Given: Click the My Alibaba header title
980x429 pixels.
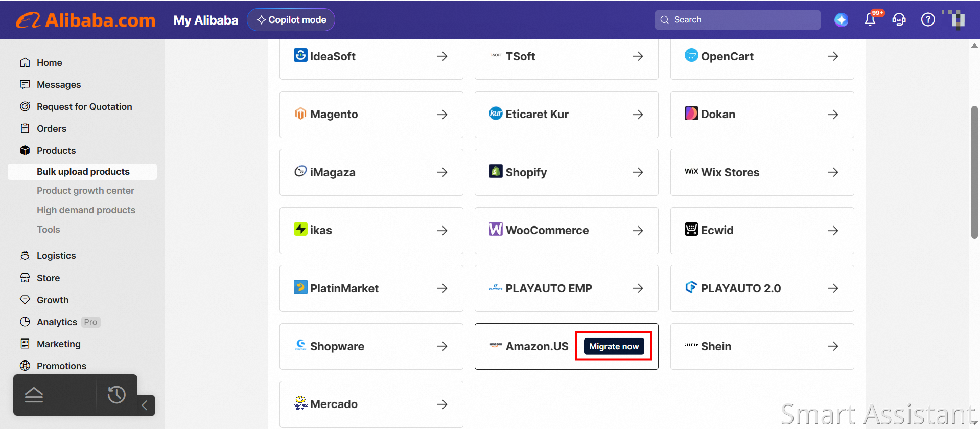Looking at the screenshot, I should (x=205, y=20).
